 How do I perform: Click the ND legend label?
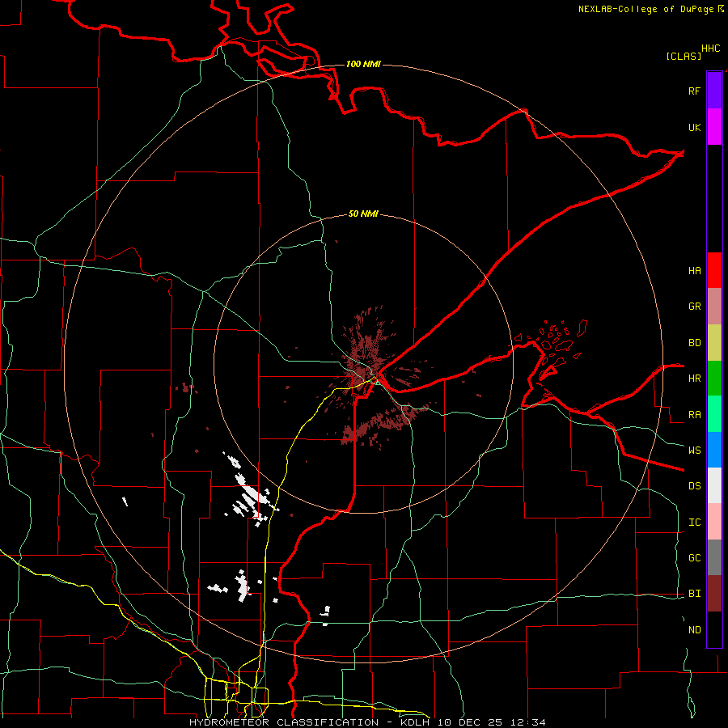(x=694, y=630)
